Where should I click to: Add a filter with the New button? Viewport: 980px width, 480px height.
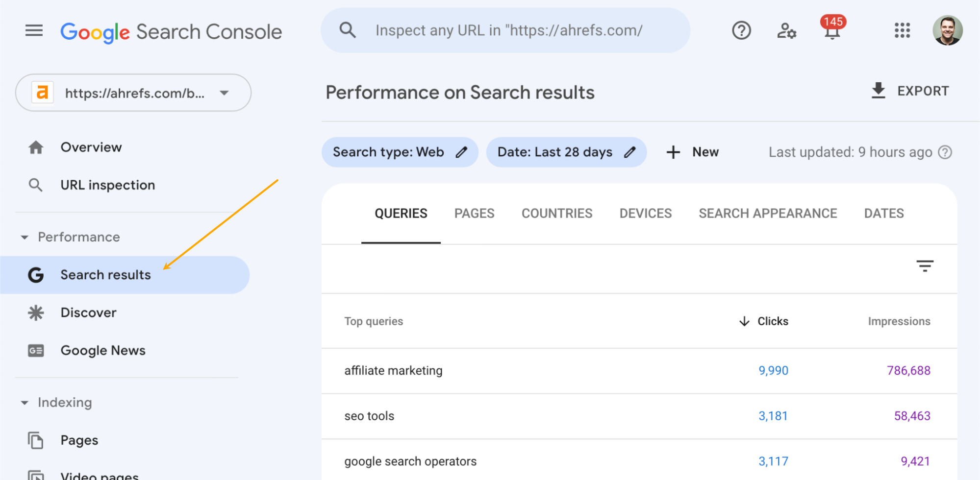pos(692,152)
